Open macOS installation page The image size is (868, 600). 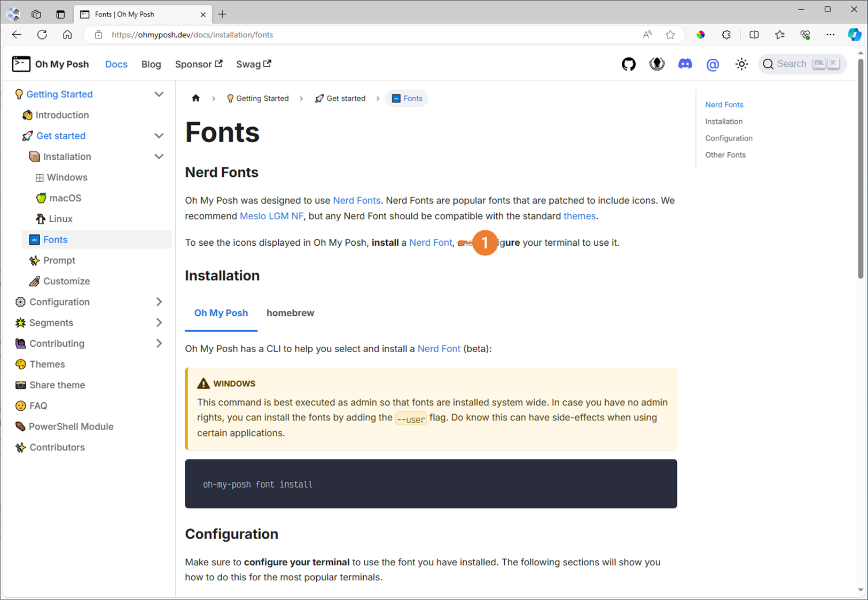65,198
